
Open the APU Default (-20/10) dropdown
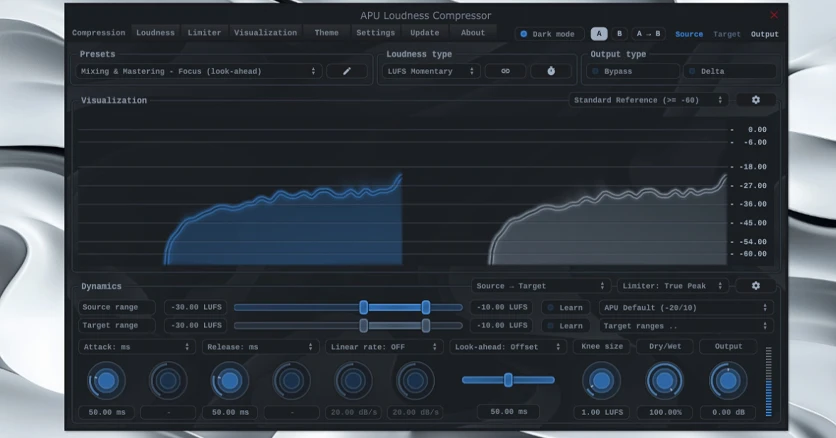click(686, 308)
